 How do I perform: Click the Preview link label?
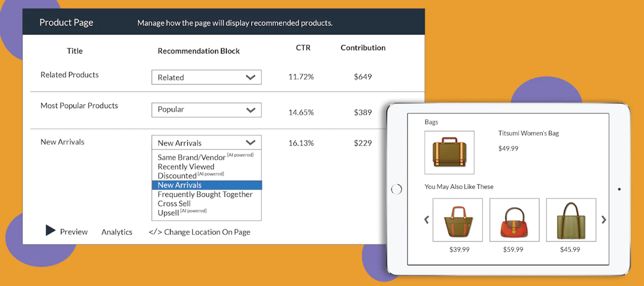point(74,232)
